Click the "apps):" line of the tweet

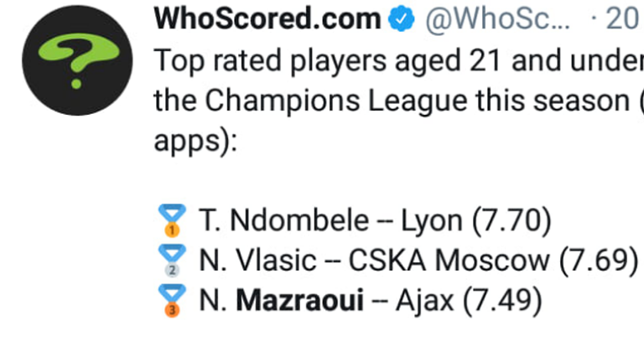pos(196,138)
